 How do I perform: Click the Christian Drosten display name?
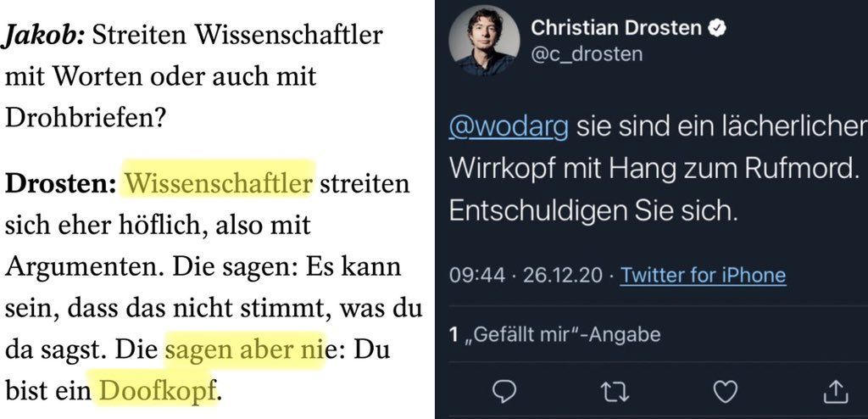(615, 28)
